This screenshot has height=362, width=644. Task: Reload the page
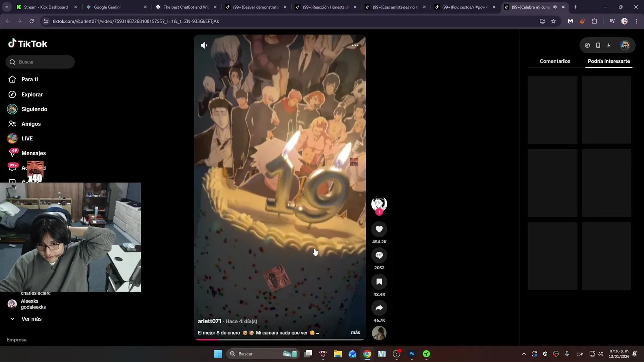click(31, 21)
